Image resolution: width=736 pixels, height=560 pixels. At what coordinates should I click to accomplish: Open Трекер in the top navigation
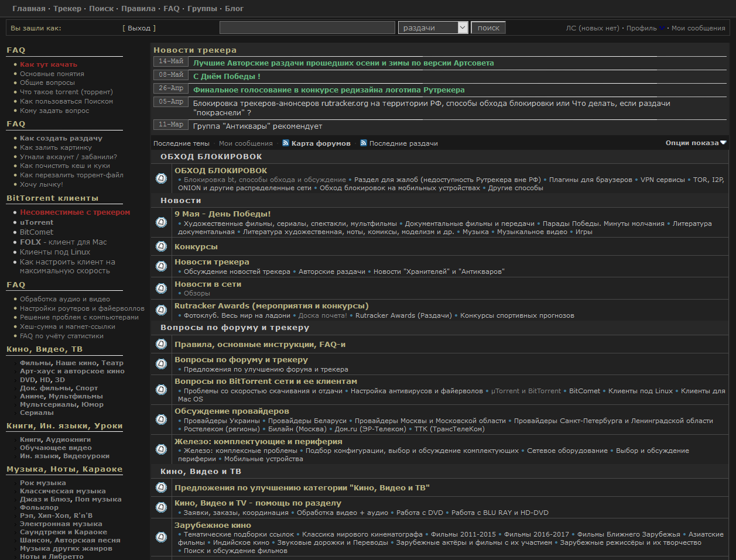67,9
